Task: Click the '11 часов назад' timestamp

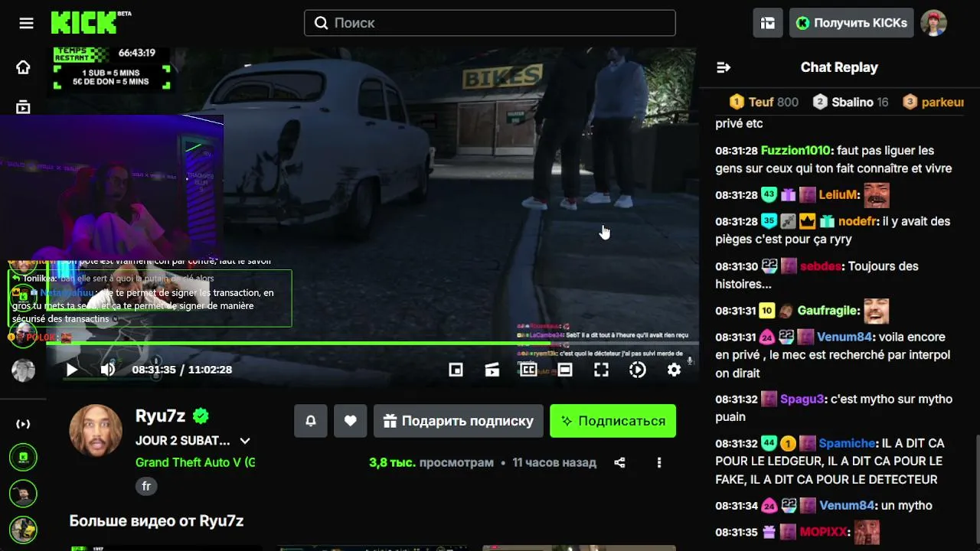Action: click(x=554, y=462)
